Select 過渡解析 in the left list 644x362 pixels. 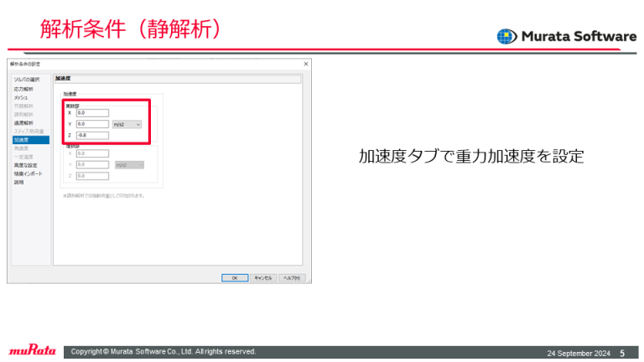(x=23, y=122)
